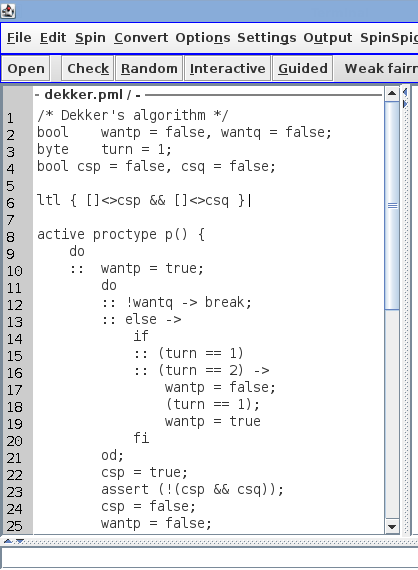Run a Random simulation
The width and height of the screenshot is (418, 570).
coord(149,68)
